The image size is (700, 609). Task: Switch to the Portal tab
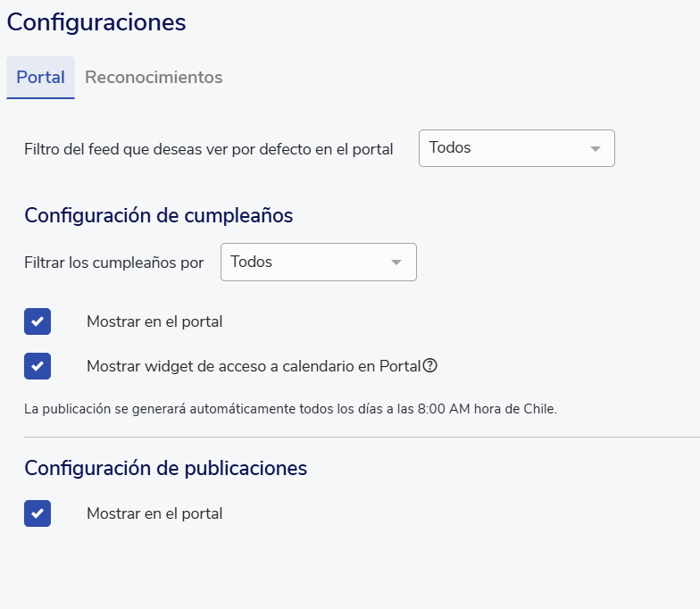click(40, 78)
